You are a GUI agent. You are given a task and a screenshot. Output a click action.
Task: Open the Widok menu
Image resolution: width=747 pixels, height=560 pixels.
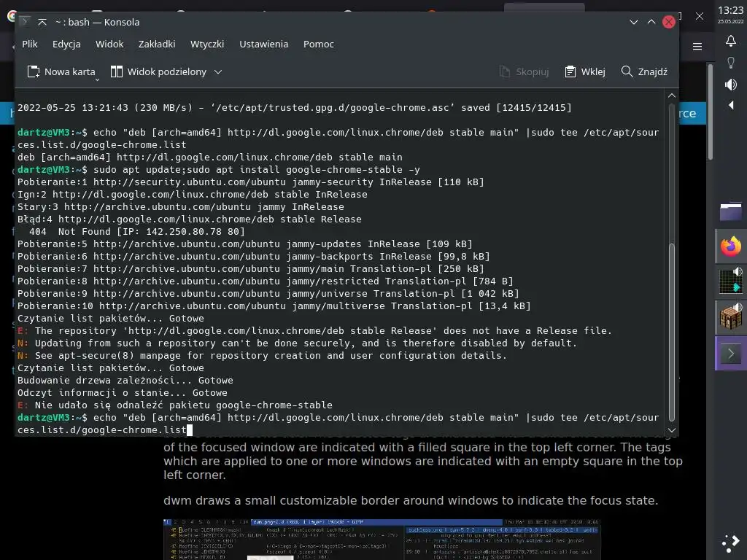pos(109,44)
